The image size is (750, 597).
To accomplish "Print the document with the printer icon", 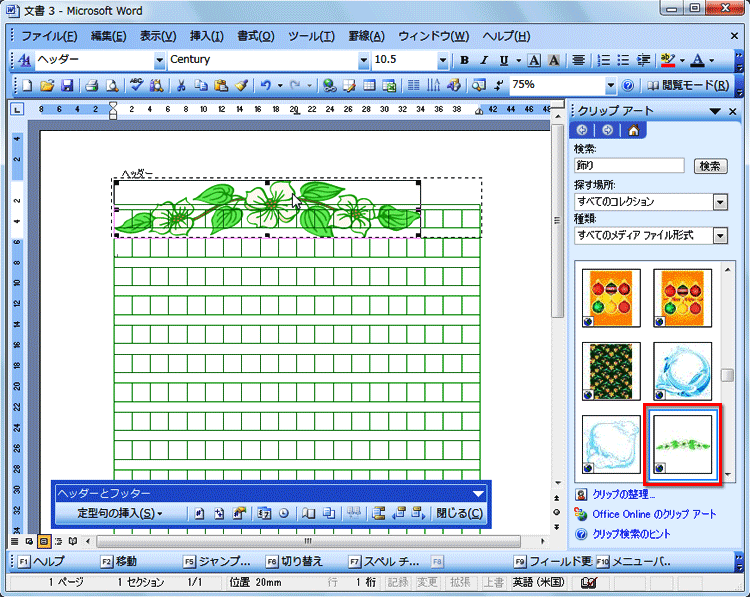I will (91, 86).
